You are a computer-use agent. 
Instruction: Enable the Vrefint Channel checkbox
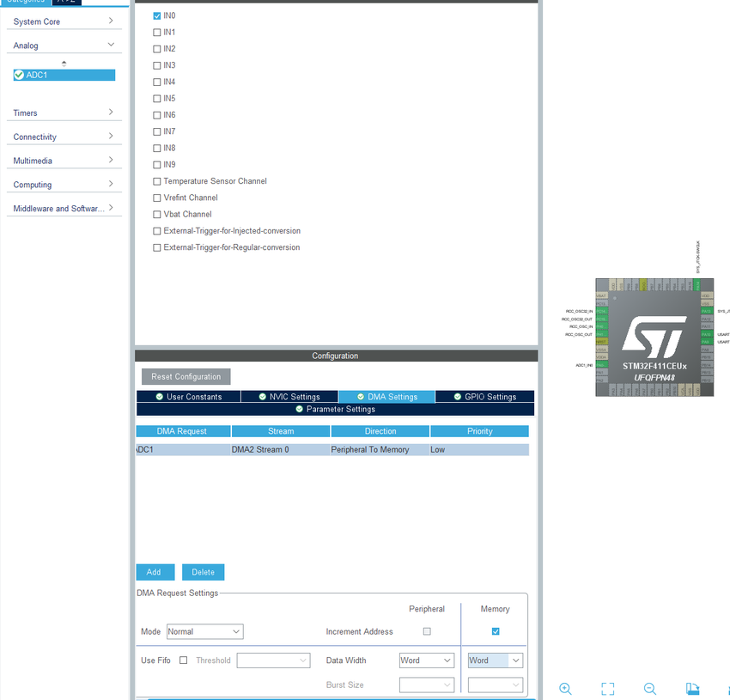coord(157,198)
